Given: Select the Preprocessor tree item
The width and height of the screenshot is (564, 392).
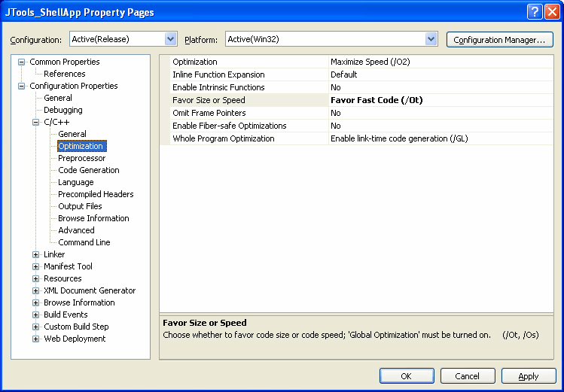Looking at the screenshot, I should (81, 158).
